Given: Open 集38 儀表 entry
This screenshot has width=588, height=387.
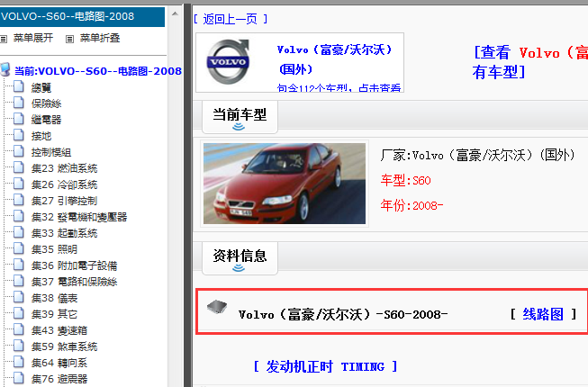Looking at the screenshot, I should [54, 298].
